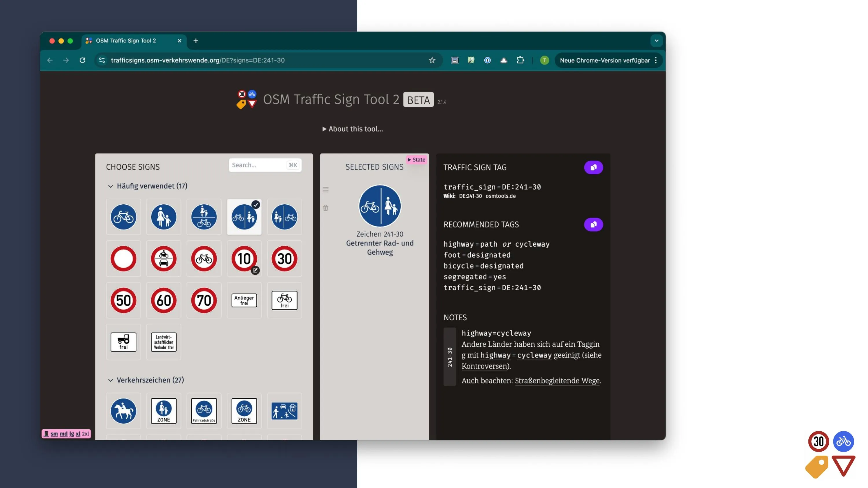Screen dimensions: 868x488
Task: Click the trash icon beside selected sign
Action: click(325, 208)
